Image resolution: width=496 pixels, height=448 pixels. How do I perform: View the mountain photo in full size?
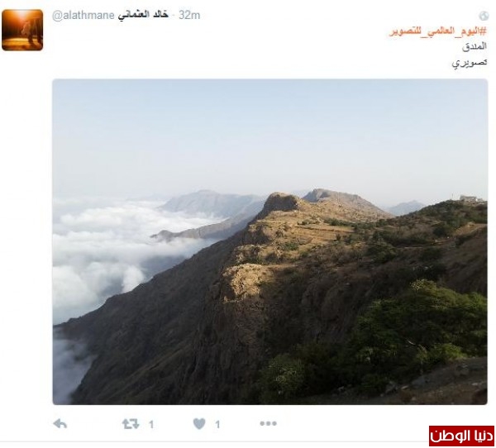coord(269,241)
